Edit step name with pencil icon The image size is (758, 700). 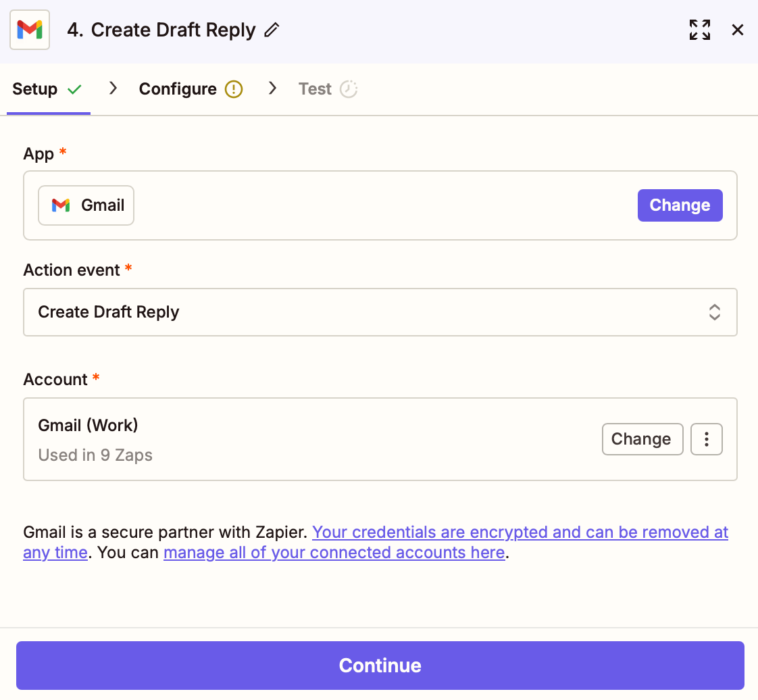tap(272, 30)
